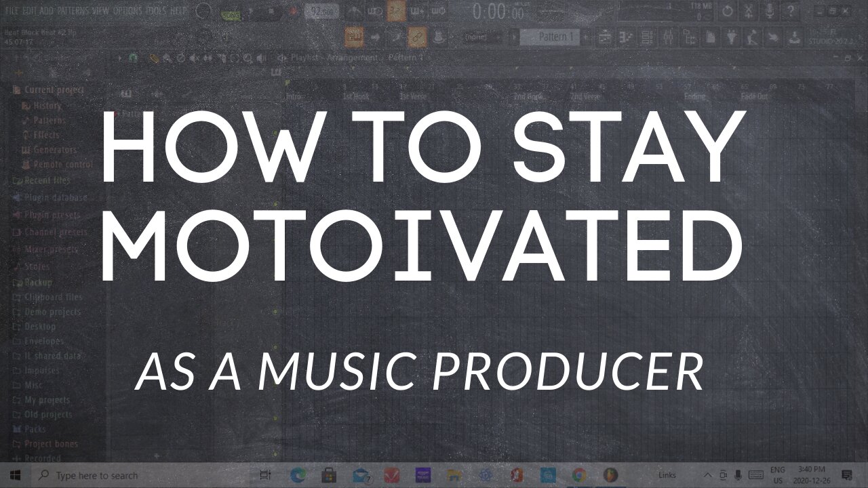Click the plus button next to Pattern 1

(x=587, y=37)
